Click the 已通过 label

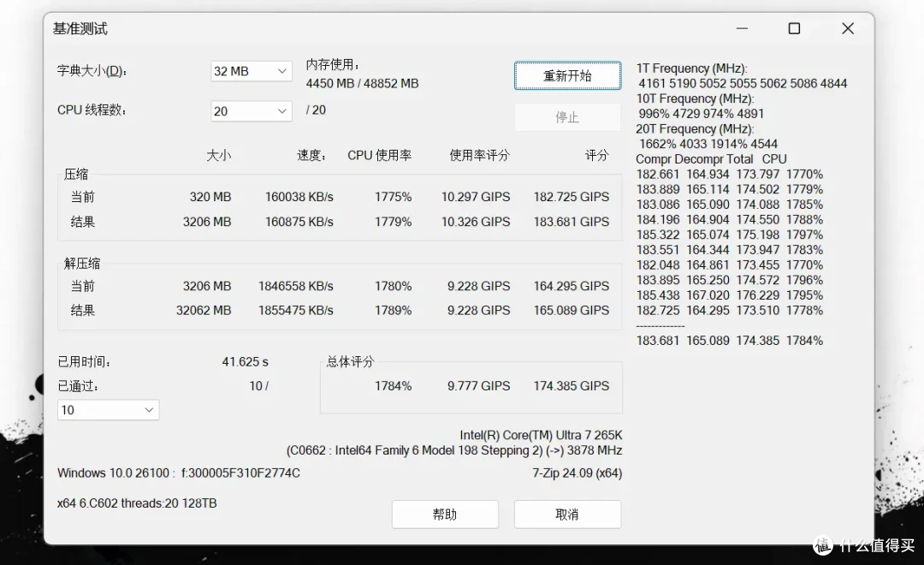78,386
